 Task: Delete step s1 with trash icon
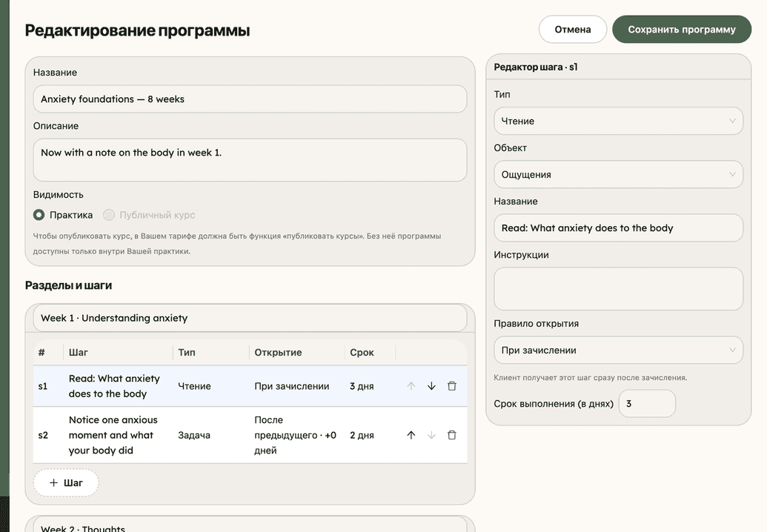(x=452, y=386)
